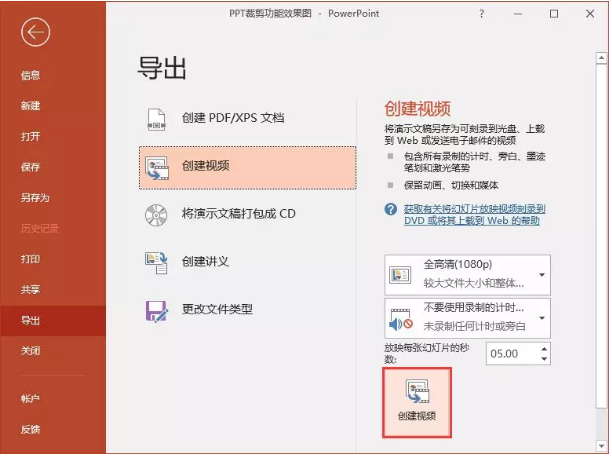The image size is (612, 456).
Task: Click the CD disc package icon
Action: point(156,215)
